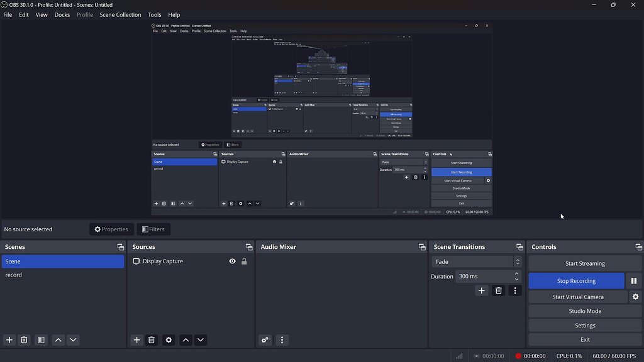Delete the selected scene with trash icon
Image resolution: width=644 pixels, height=362 pixels.
point(24,340)
